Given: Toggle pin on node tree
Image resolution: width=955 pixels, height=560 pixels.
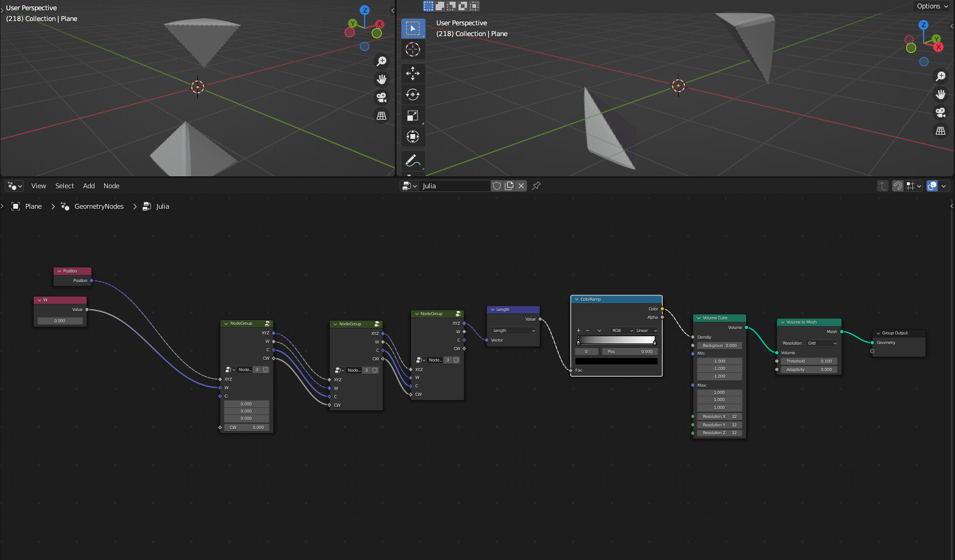Looking at the screenshot, I should click(536, 186).
